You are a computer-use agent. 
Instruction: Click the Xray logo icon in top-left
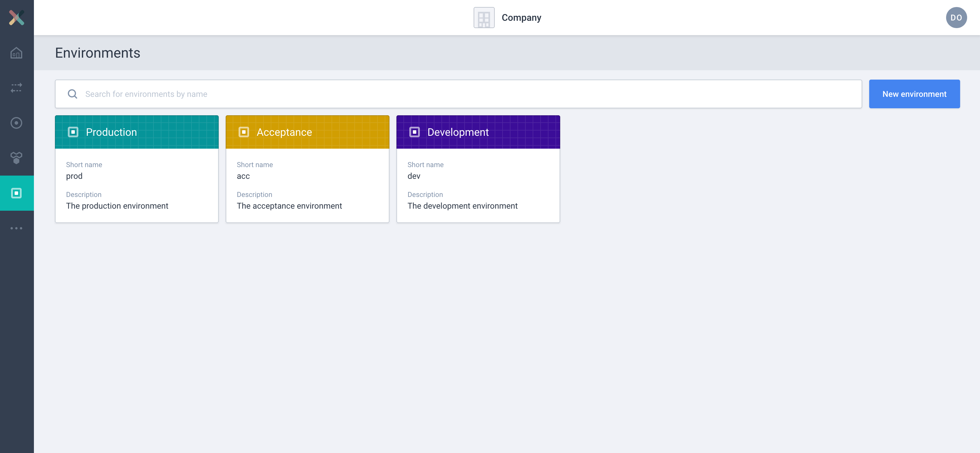point(17,17)
